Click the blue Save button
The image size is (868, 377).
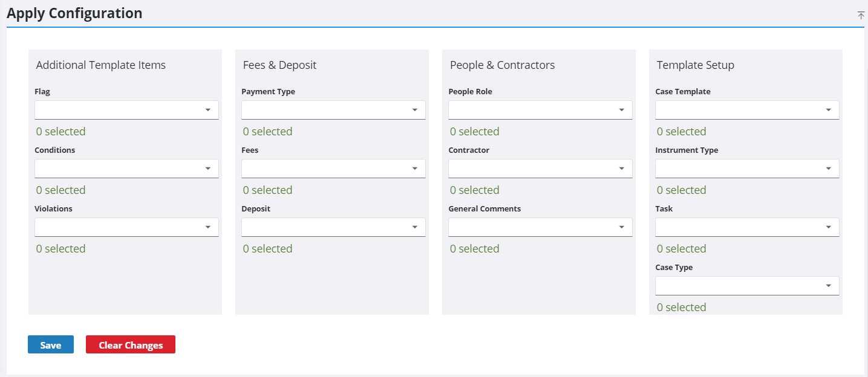tap(51, 345)
